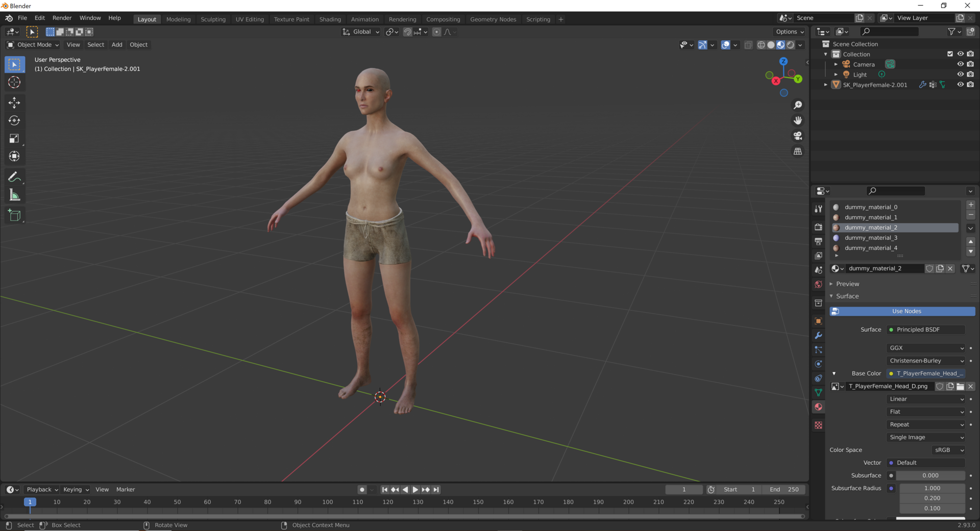Play animation forward
Screen dimensions: 980x531
coord(415,490)
